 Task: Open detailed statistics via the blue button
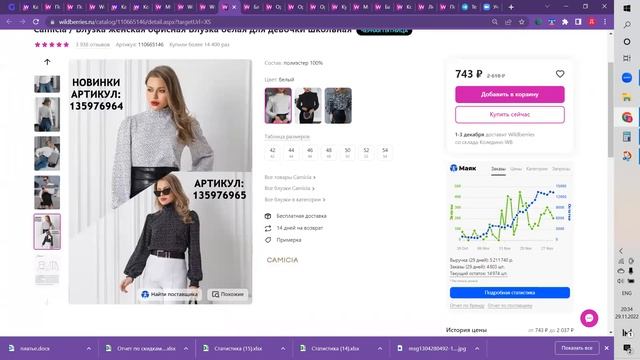(x=510, y=293)
